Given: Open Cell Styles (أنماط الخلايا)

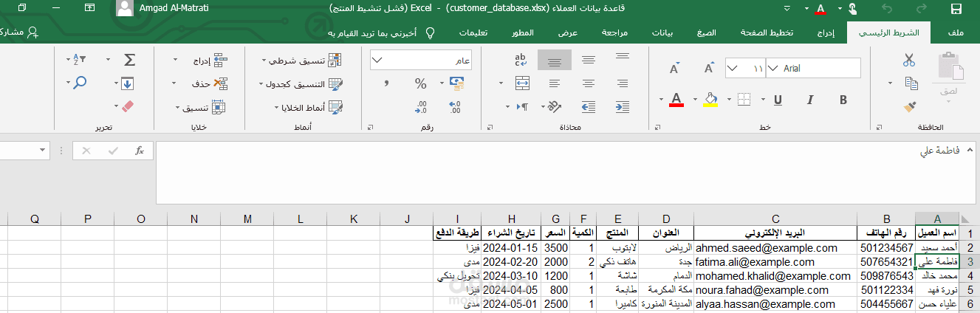Looking at the screenshot, I should coord(309,107).
